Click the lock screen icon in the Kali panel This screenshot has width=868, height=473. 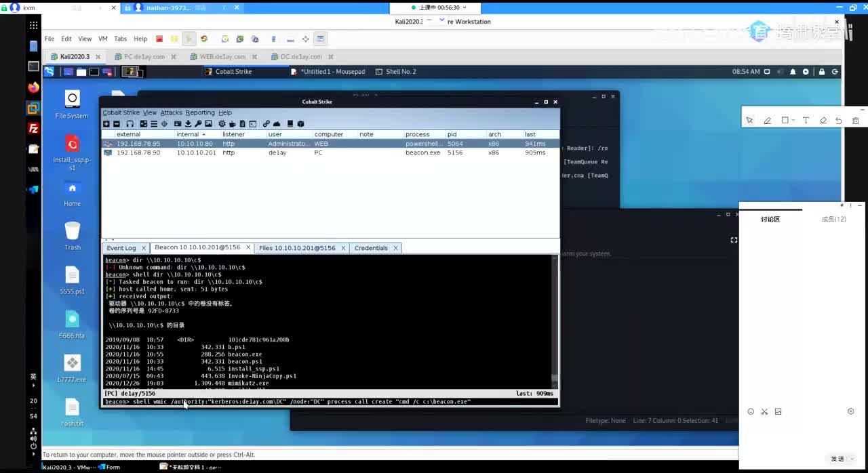[x=822, y=72]
